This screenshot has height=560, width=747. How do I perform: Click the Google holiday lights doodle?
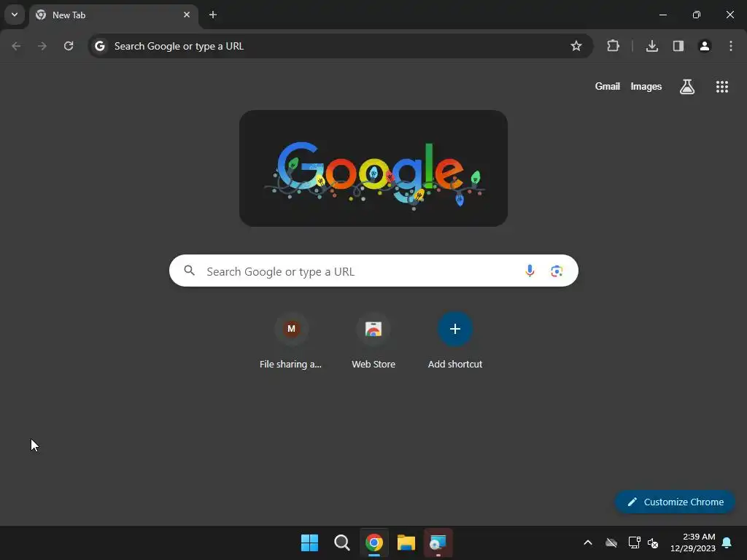coord(373,168)
